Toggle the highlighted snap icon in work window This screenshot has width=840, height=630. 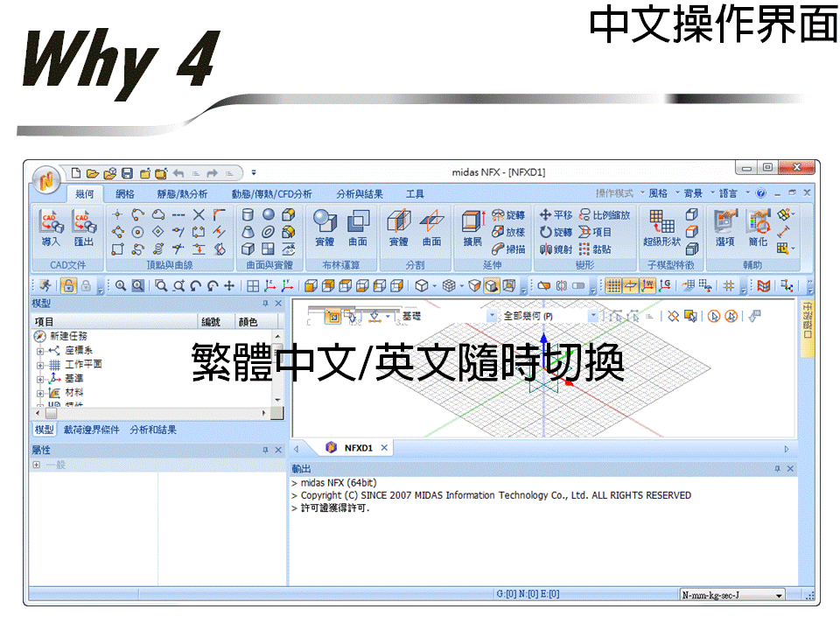tap(332, 317)
